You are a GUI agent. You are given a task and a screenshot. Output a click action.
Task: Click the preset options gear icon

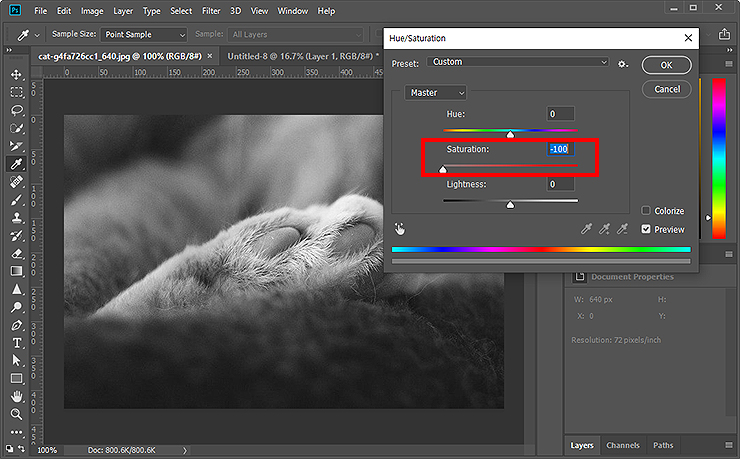[622, 64]
